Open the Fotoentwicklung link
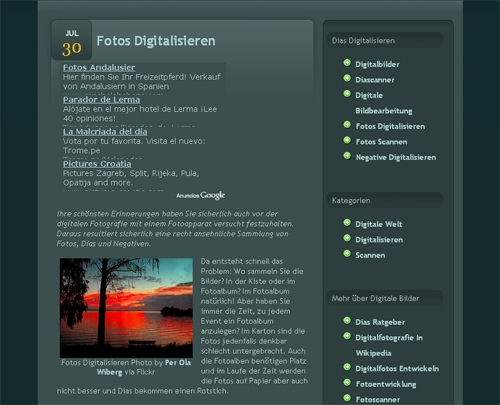The height and width of the screenshot is (405, 500). pyautogui.click(x=386, y=384)
